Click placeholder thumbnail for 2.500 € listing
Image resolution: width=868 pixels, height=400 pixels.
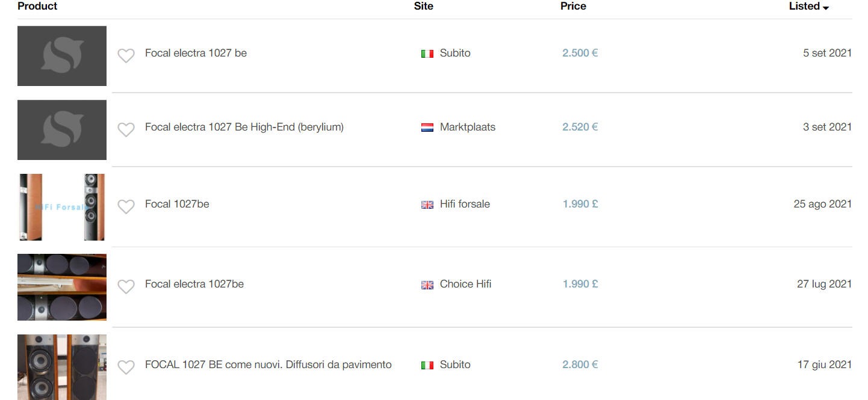click(62, 56)
